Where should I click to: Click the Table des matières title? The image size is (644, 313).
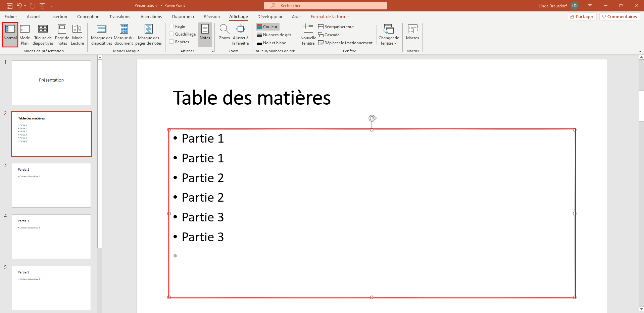click(252, 98)
